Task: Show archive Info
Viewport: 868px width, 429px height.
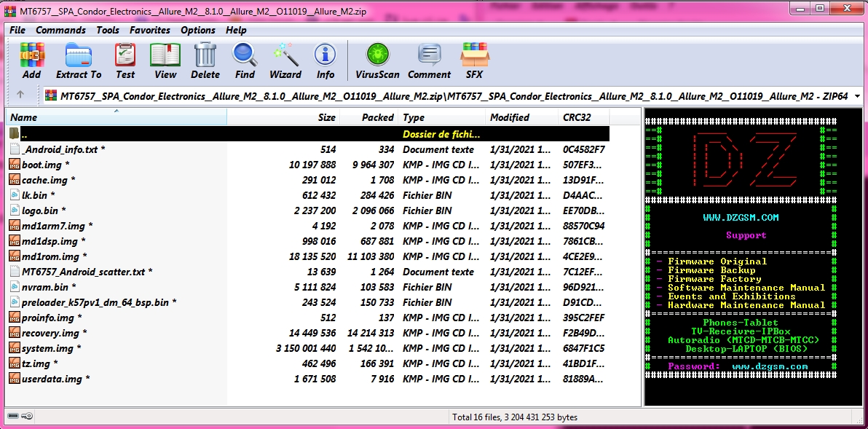Action: click(x=325, y=60)
